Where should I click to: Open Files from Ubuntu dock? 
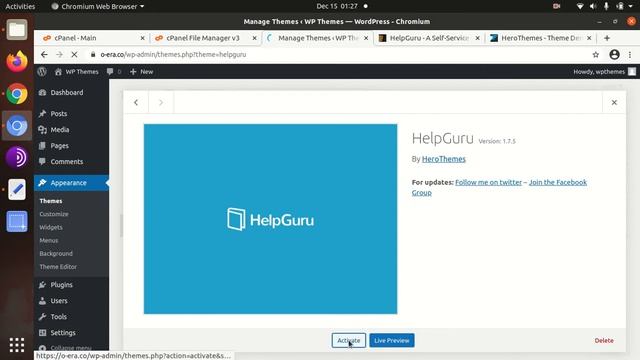(x=17, y=30)
